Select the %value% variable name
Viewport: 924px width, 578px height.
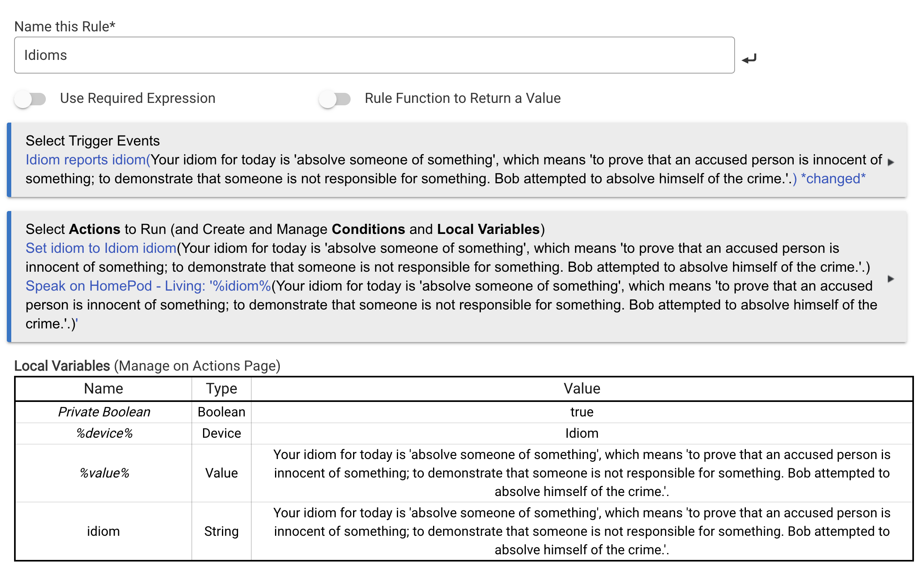coord(104,473)
